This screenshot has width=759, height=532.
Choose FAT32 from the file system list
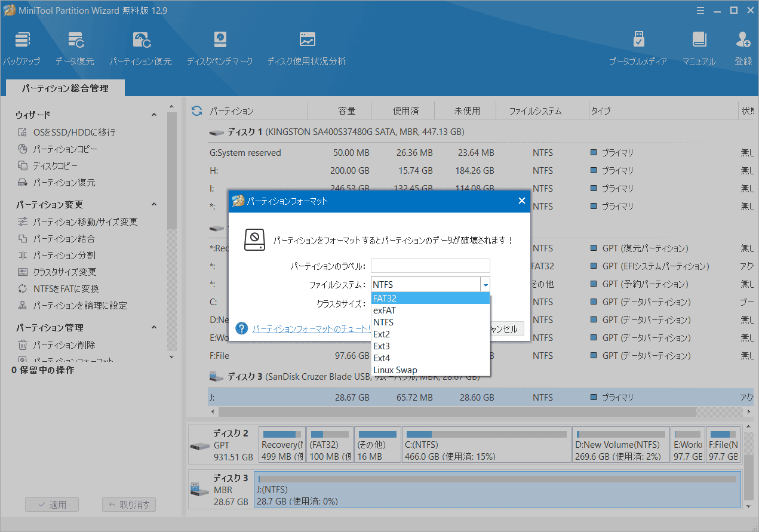pyautogui.click(x=431, y=298)
